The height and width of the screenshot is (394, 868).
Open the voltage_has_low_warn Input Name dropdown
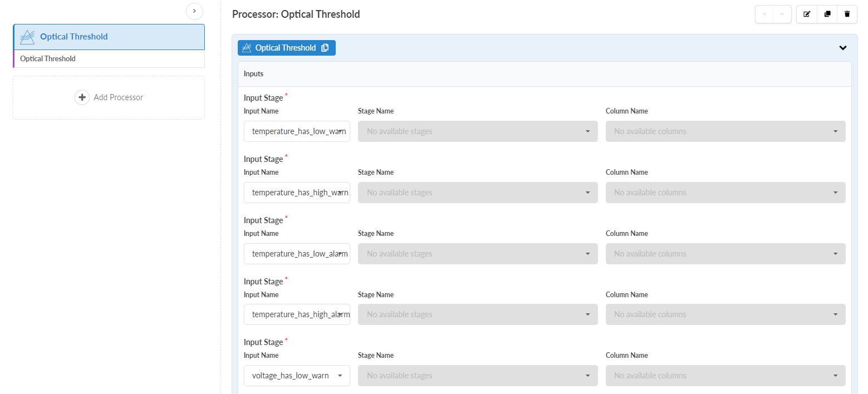[x=297, y=376]
